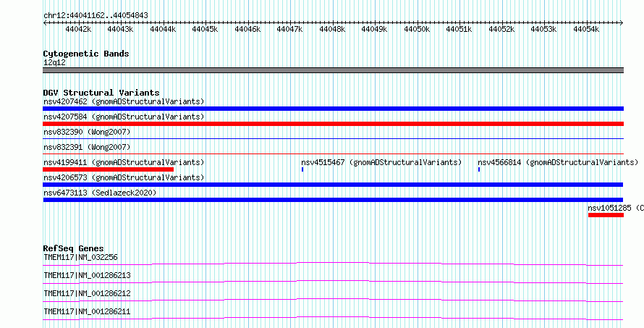Select the Cytogenetic Bands track title
The width and height of the screenshot is (644, 328).
(x=86, y=54)
